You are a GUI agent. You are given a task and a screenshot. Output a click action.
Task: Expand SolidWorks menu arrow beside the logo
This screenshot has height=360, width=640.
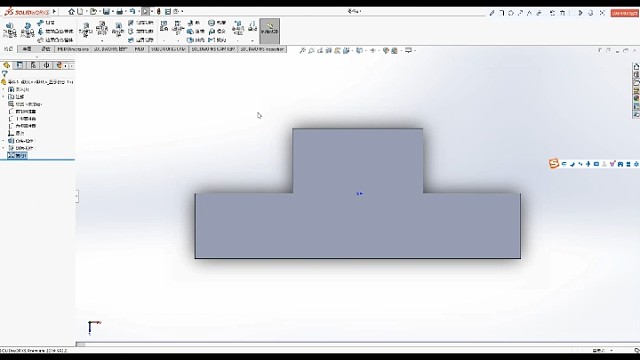(x=54, y=11)
